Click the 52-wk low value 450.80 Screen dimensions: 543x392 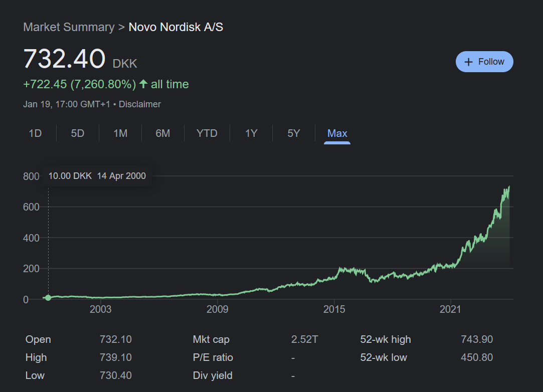477,357
